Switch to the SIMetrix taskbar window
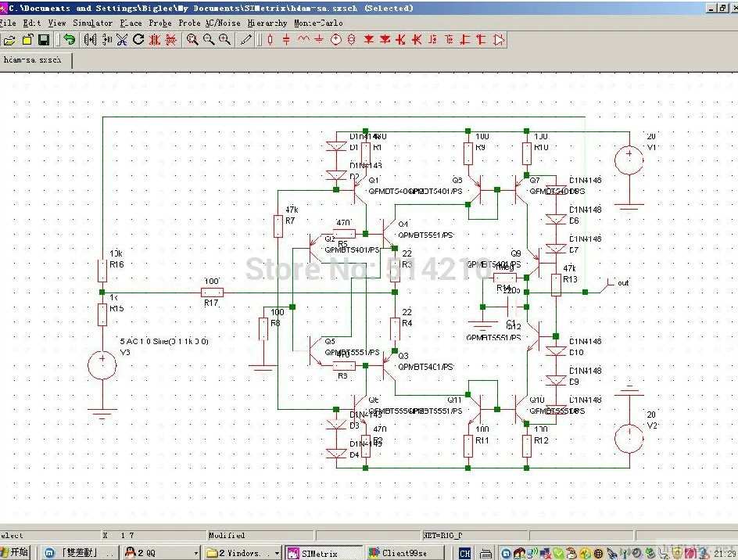Viewport: 738px width, 560px height. tap(324, 553)
